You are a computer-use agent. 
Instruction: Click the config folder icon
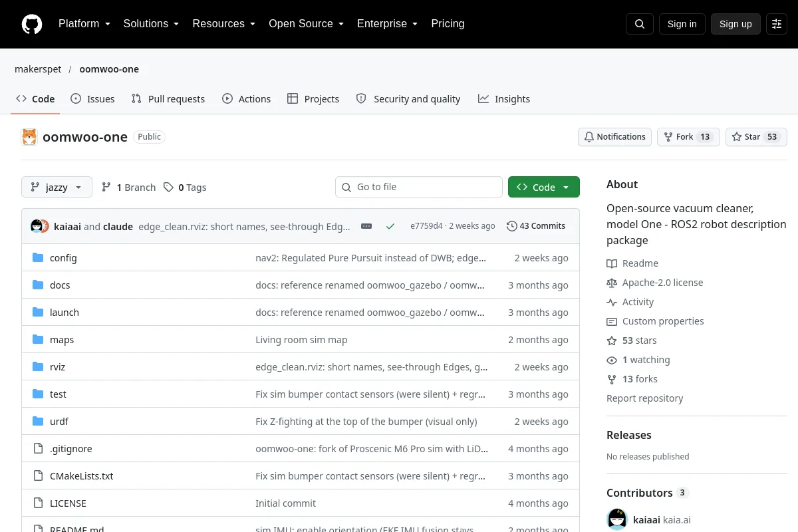click(x=38, y=257)
